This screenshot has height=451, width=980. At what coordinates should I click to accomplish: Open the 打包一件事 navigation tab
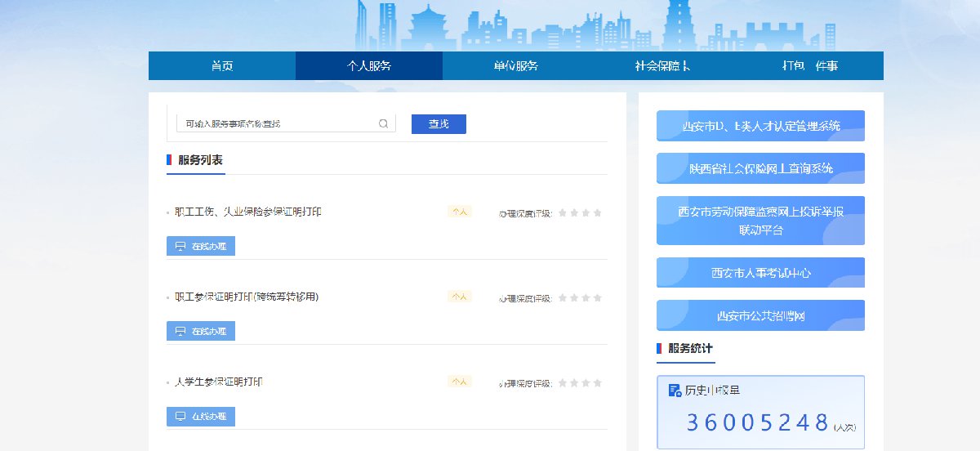pos(810,66)
